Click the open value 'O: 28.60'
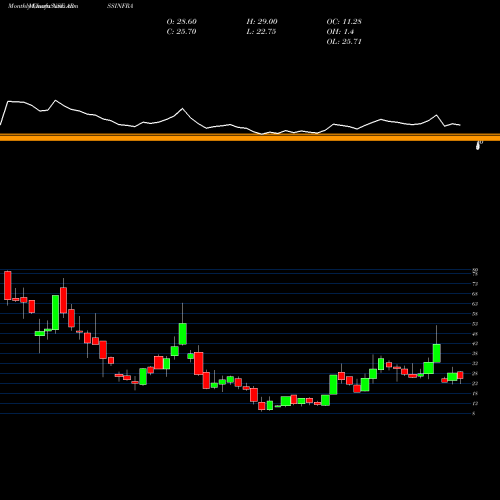 pyautogui.click(x=182, y=22)
